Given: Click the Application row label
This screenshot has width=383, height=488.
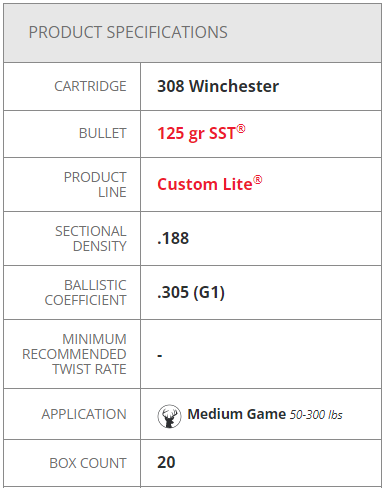Looking at the screenshot, I should pyautogui.click(x=84, y=414).
